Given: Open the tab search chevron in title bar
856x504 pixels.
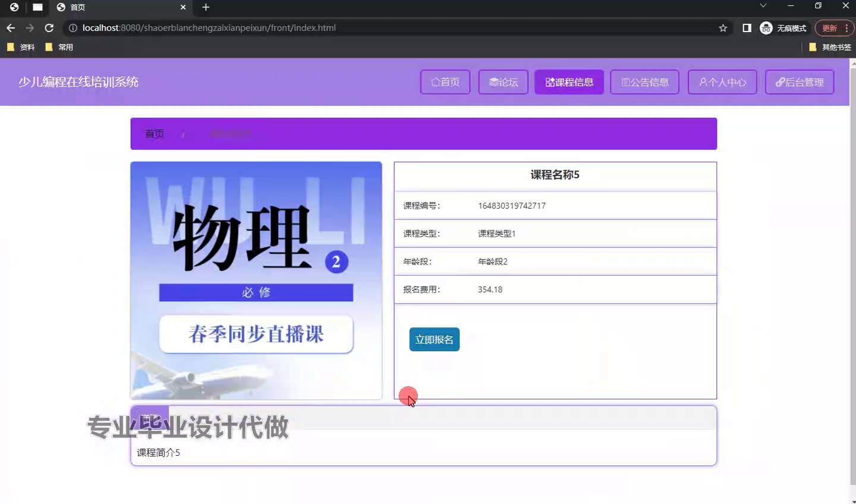Looking at the screenshot, I should 763,6.
